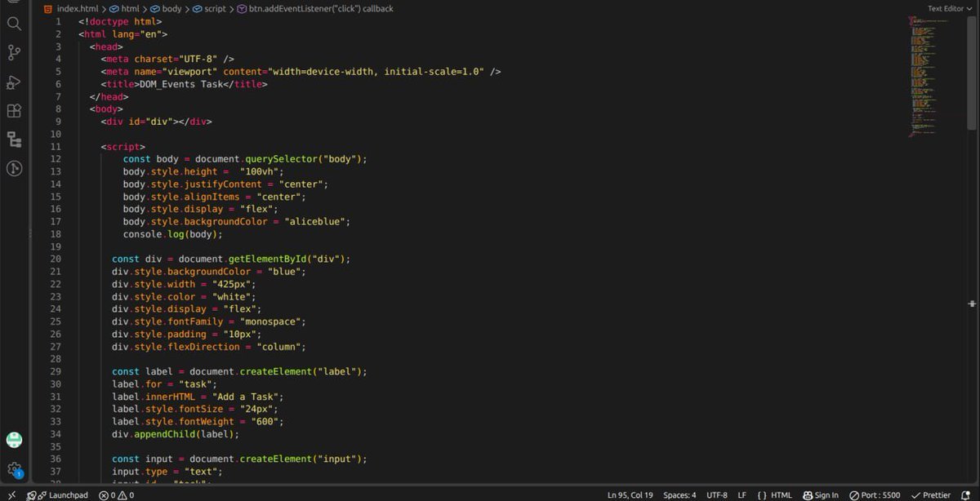This screenshot has height=501, width=980.
Task: Click the HTML5 file icon in breadcrumb
Action: [x=48, y=9]
